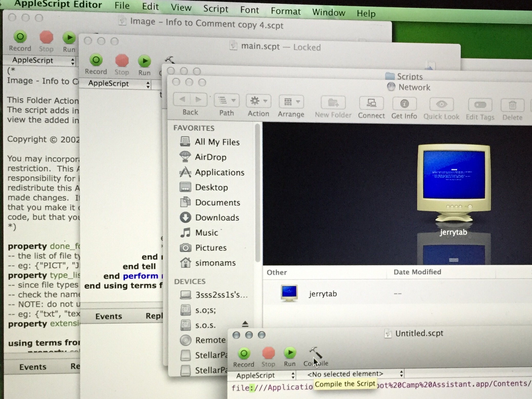Click the main.scpt document title icon
The height and width of the screenshot is (399, 532).
(233, 46)
